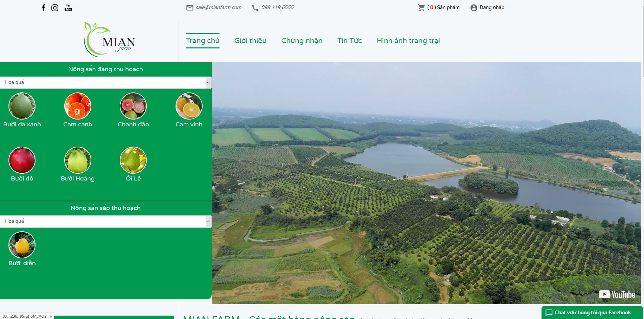This screenshot has height=319, width=644.
Task: Click the Bưởi Hoàng label
Action: click(x=78, y=178)
